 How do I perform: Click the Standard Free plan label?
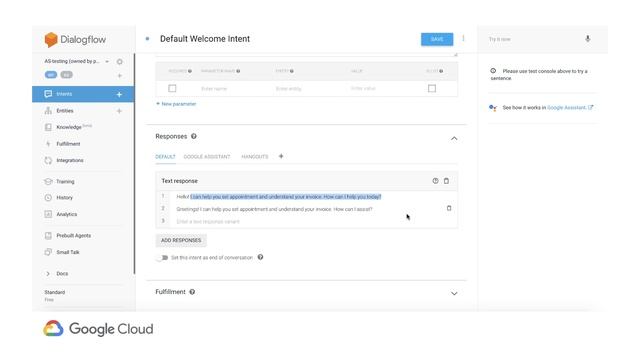pos(55,296)
